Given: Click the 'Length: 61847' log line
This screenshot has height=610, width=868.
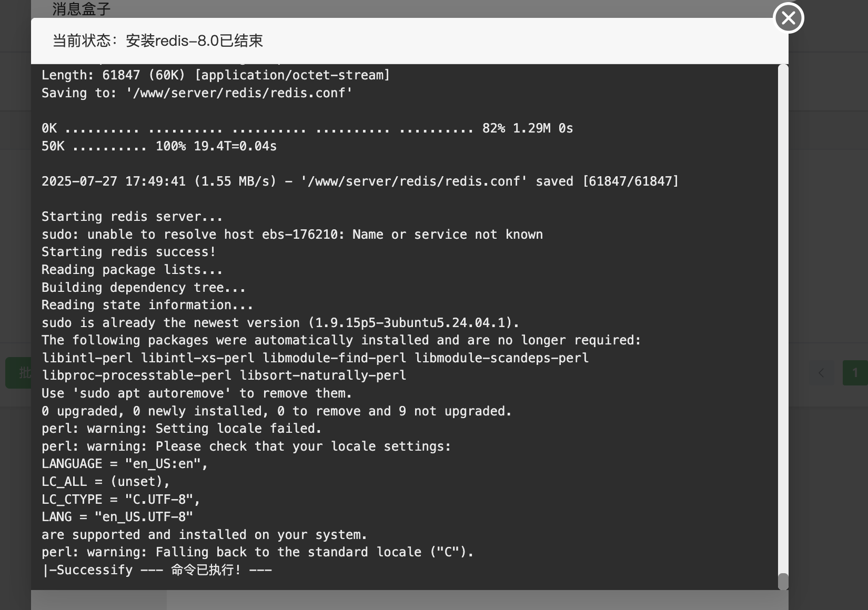Looking at the screenshot, I should point(216,75).
